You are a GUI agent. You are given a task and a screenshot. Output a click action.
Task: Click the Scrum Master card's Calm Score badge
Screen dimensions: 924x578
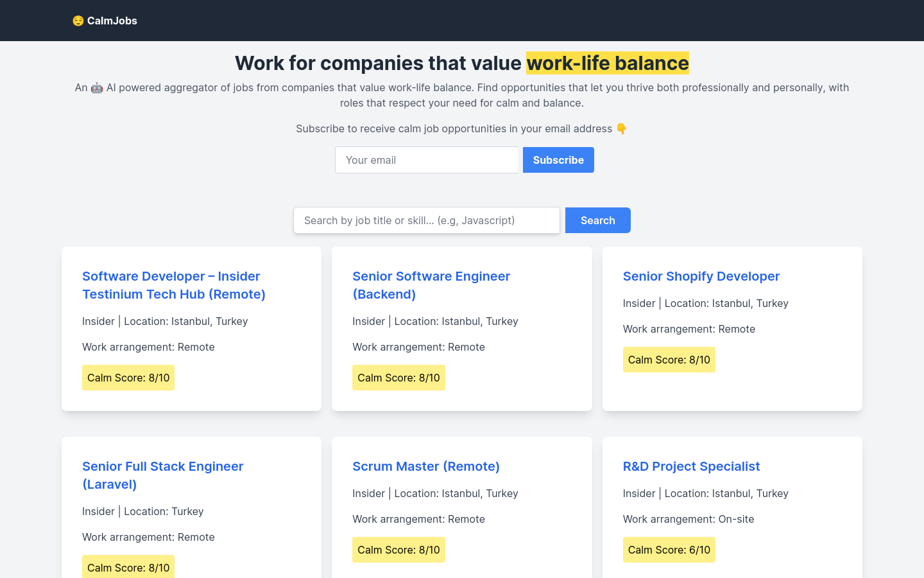coord(398,550)
